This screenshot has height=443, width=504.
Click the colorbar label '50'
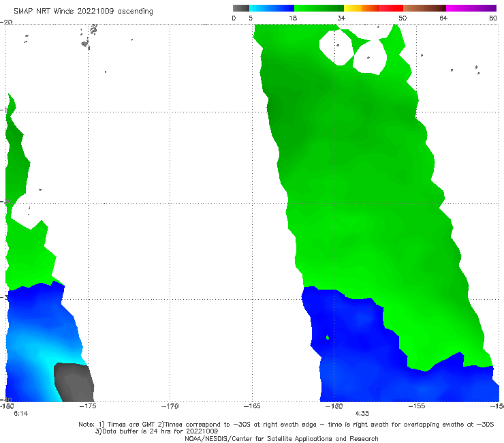403,18
